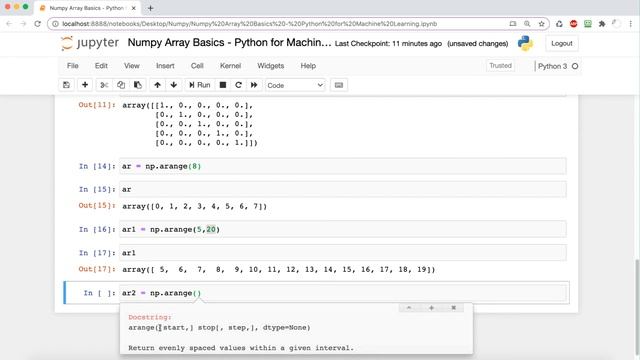Expand the docstring tooltip with plus
Image resolution: width=640 pixels, height=360 pixels.
tap(431, 308)
